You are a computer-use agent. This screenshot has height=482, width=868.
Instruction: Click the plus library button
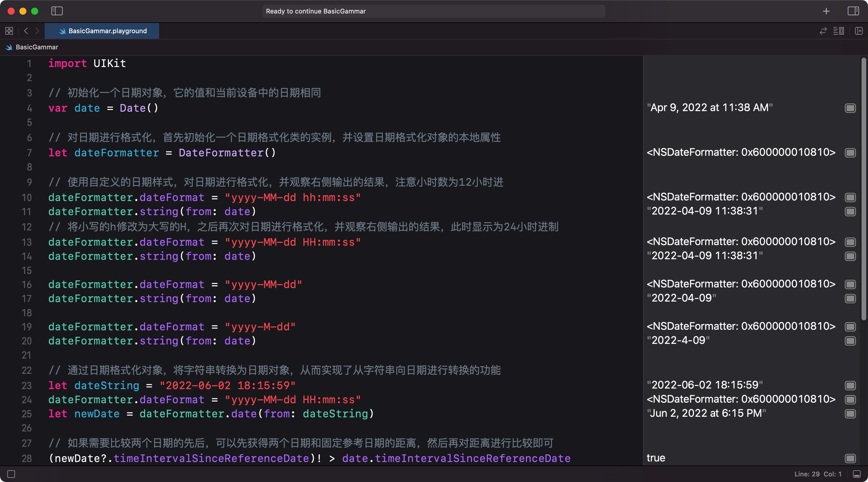pos(826,11)
